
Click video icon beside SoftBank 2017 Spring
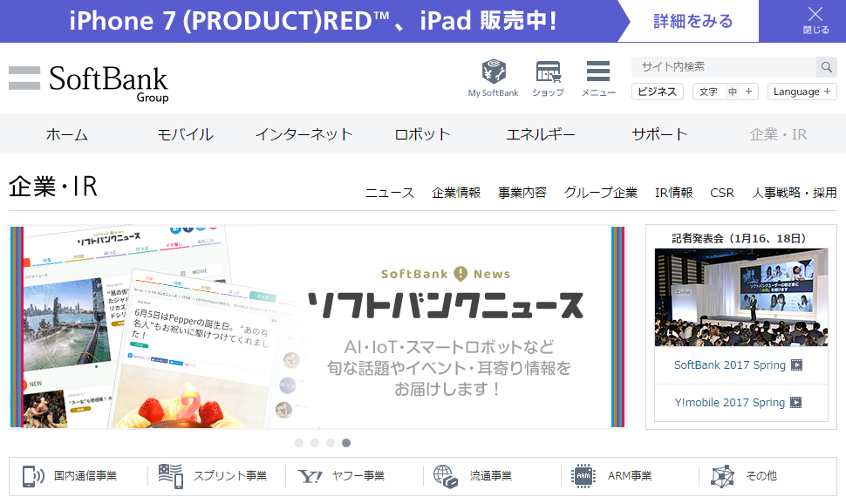click(796, 365)
